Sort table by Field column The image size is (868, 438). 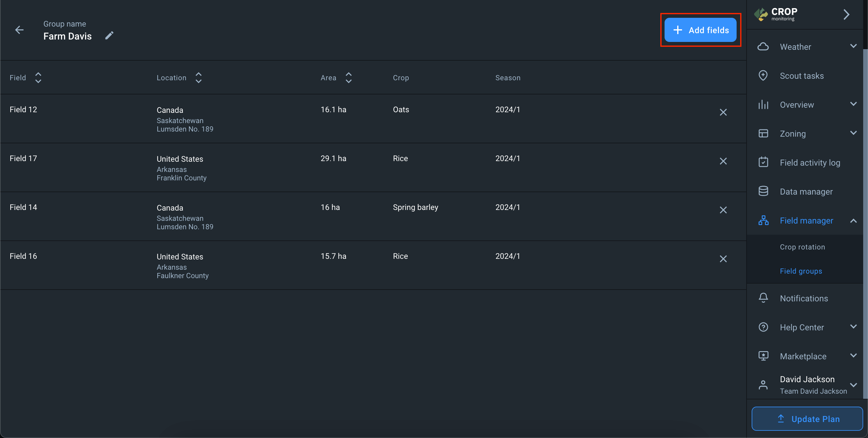(x=38, y=78)
